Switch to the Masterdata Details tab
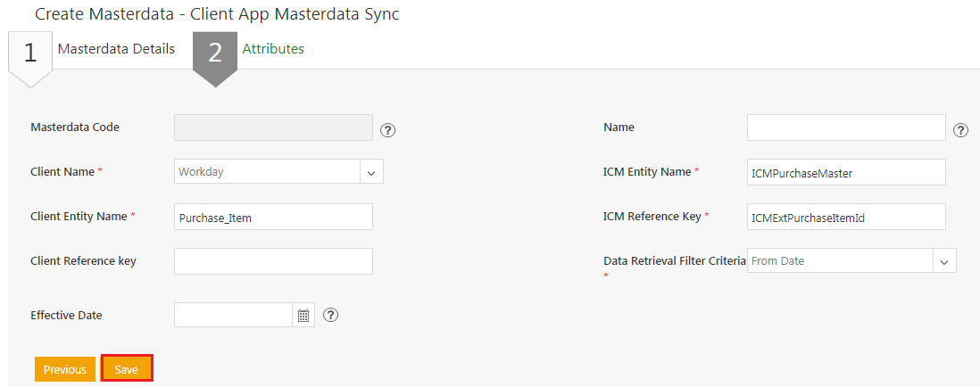980x387 pixels. tap(116, 49)
